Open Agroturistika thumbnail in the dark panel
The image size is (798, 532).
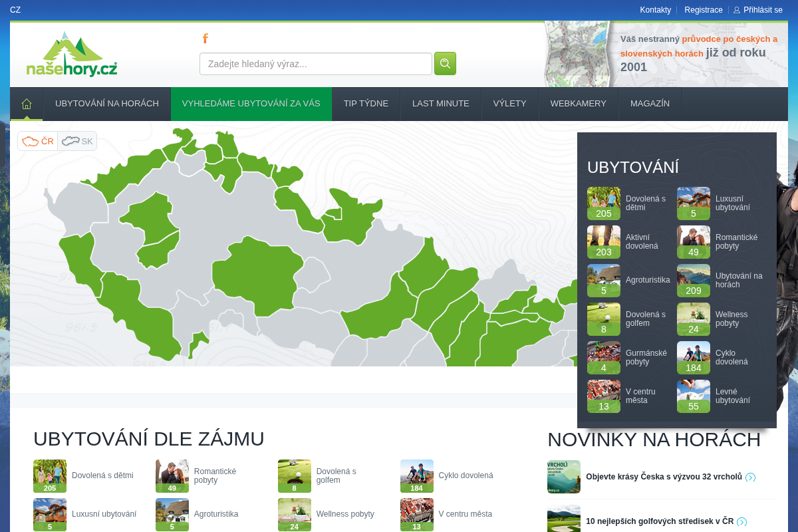(604, 281)
